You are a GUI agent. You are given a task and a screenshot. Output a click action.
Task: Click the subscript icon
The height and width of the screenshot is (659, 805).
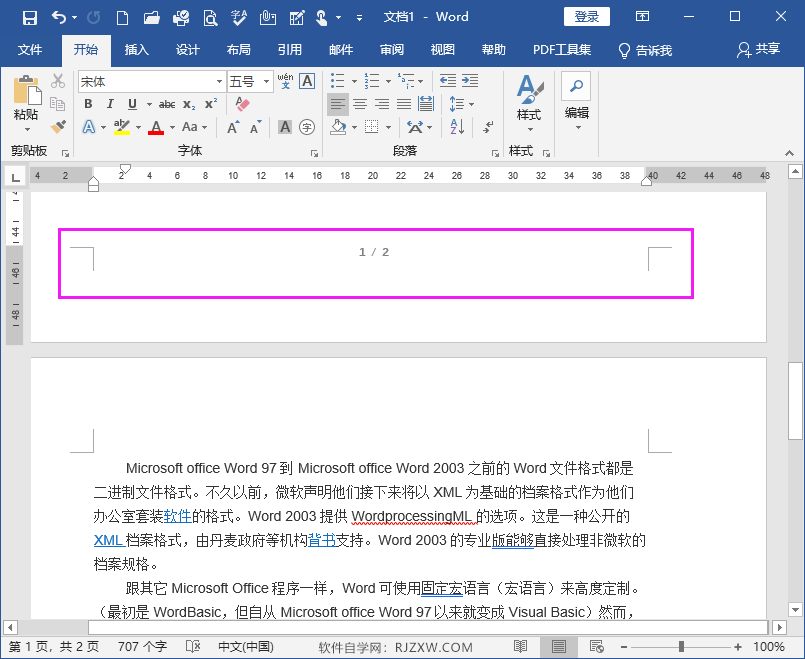[x=190, y=104]
